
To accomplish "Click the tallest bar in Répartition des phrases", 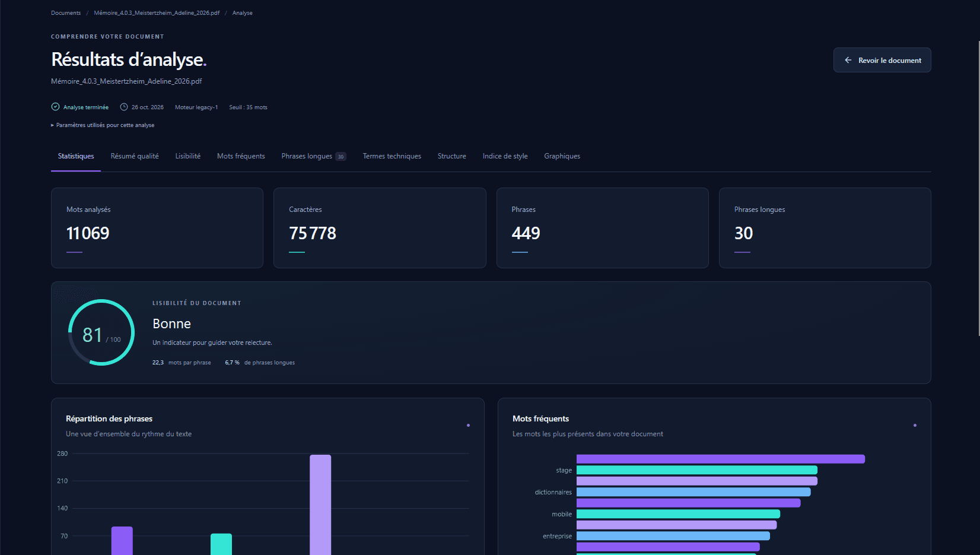I will pyautogui.click(x=320, y=505).
